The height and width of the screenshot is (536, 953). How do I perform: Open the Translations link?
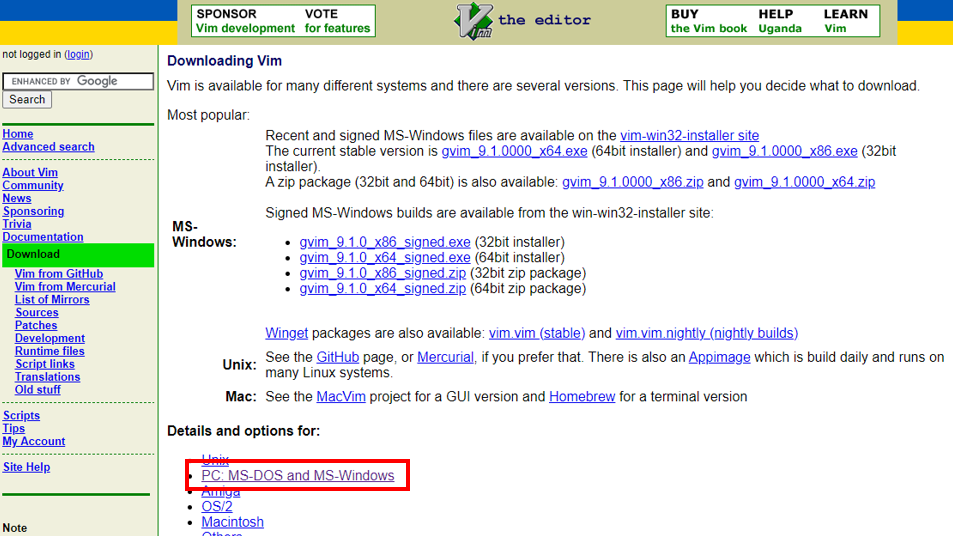click(47, 377)
